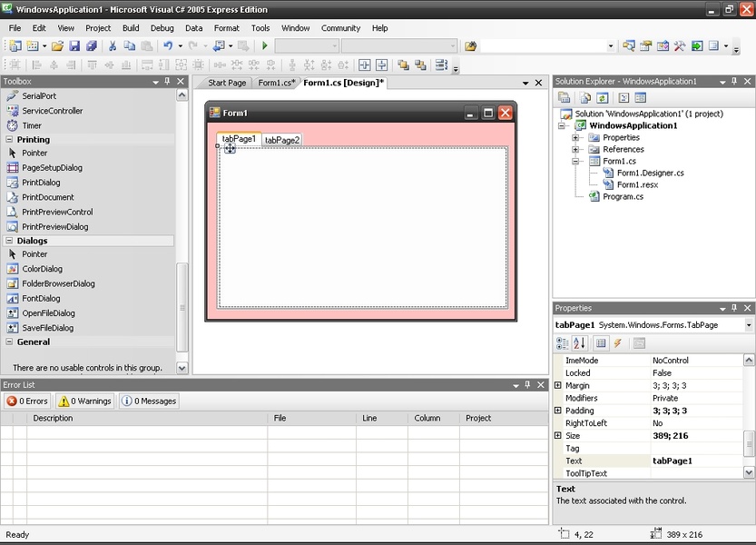Switch to the Start Page tab
Screen dimensions: 756x545
point(227,83)
